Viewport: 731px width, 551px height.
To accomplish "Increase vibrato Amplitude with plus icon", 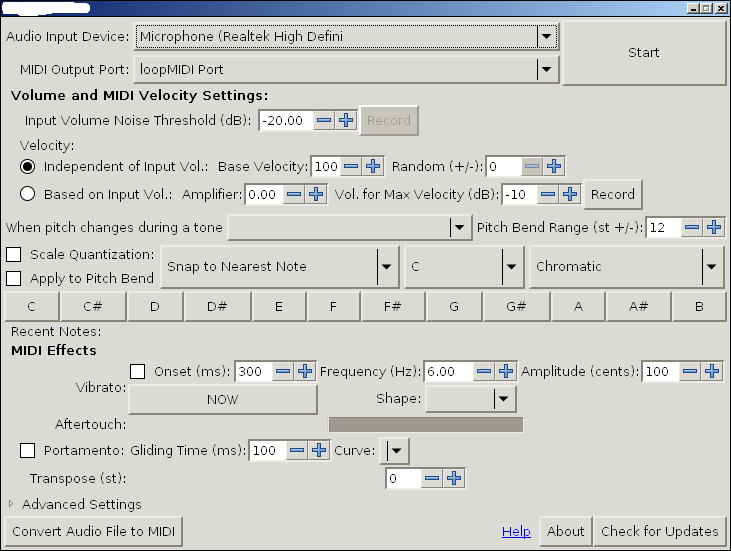I will (712, 371).
